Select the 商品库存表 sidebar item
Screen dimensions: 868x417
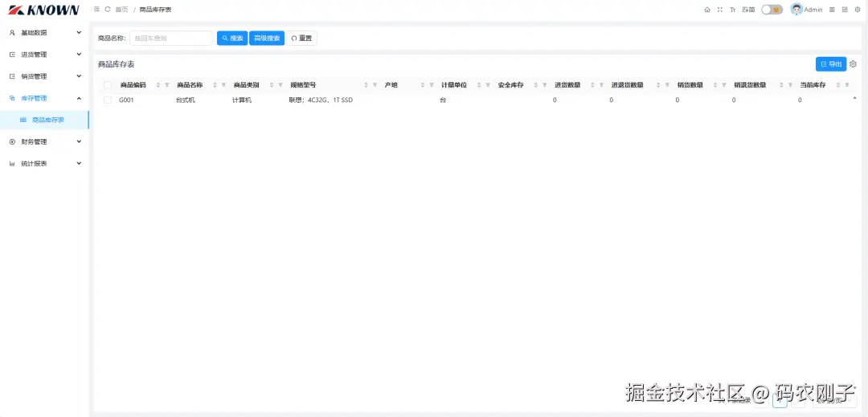tap(44, 120)
